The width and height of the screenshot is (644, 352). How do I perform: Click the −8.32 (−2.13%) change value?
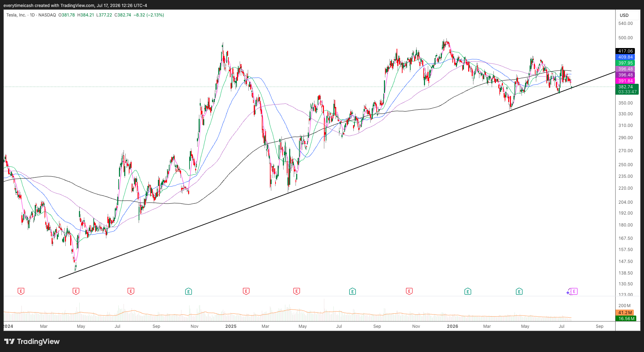(x=149, y=15)
